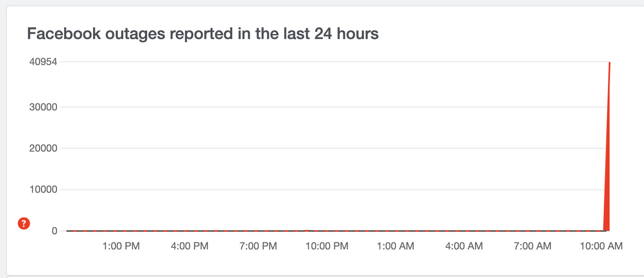The height and width of the screenshot is (278, 644).
Task: Click the 10000 horizontal gridline mid-chart
Action: tap(335, 190)
